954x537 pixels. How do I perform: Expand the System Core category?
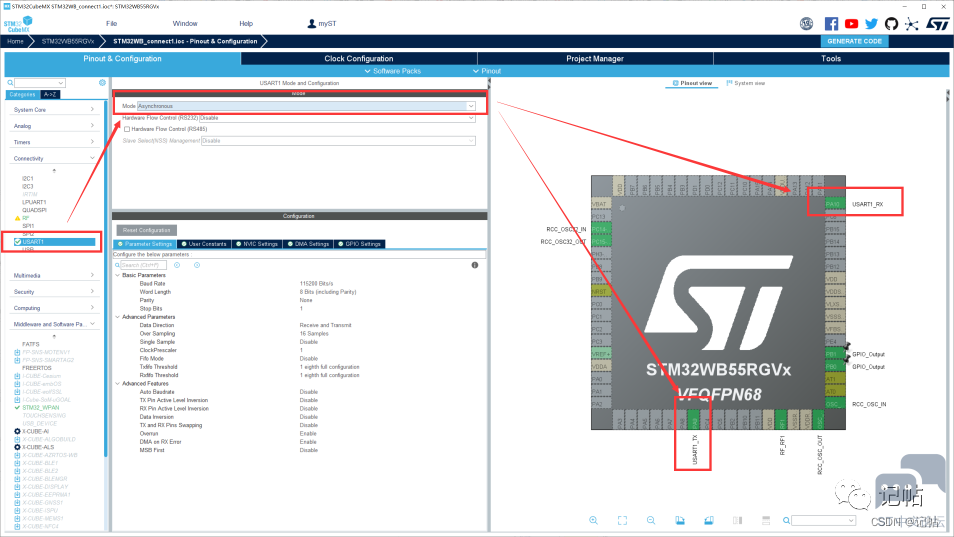click(x=54, y=109)
